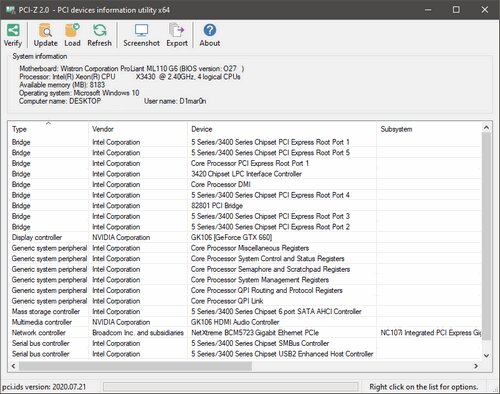Image resolution: width=500 pixels, height=394 pixels.
Task: Click the vertical scrollbar up arrow
Action: point(486,127)
